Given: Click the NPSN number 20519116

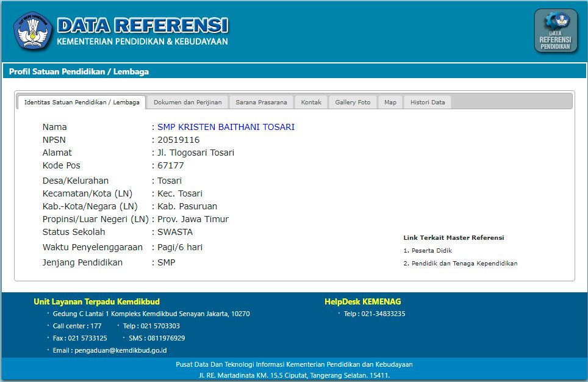Looking at the screenshot, I should point(179,140).
